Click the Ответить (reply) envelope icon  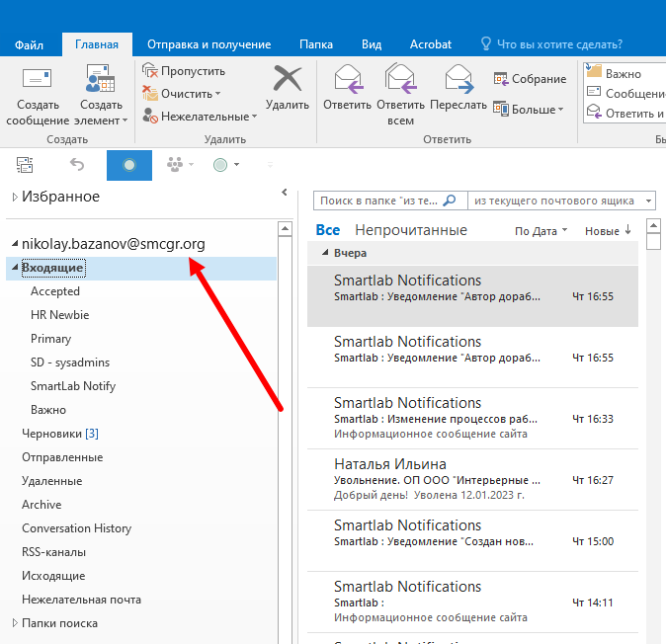point(347,79)
